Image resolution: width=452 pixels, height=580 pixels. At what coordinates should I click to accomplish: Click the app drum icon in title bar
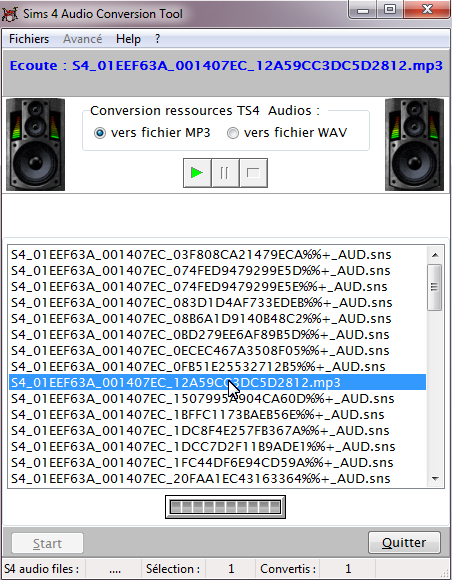pyautogui.click(x=9, y=14)
